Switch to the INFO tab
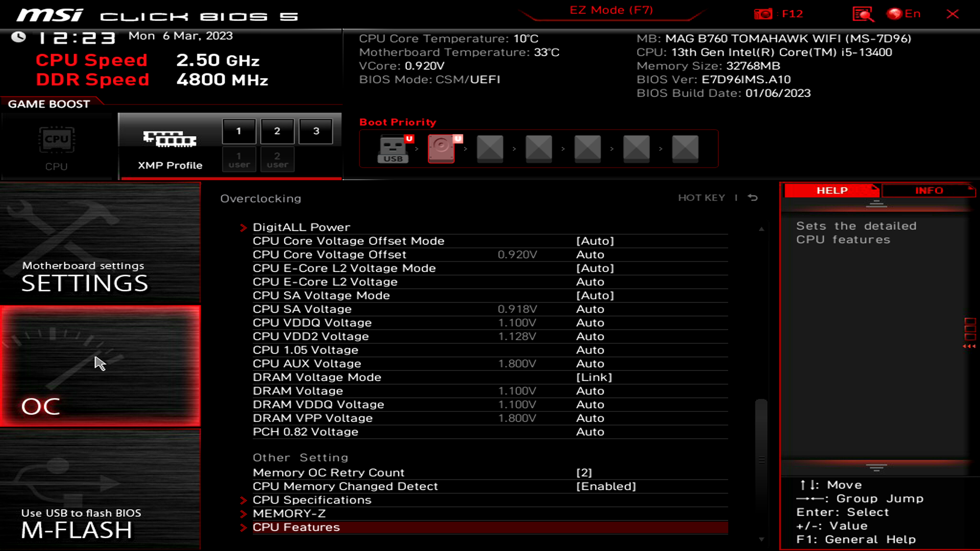The image size is (980, 551). [x=928, y=190]
